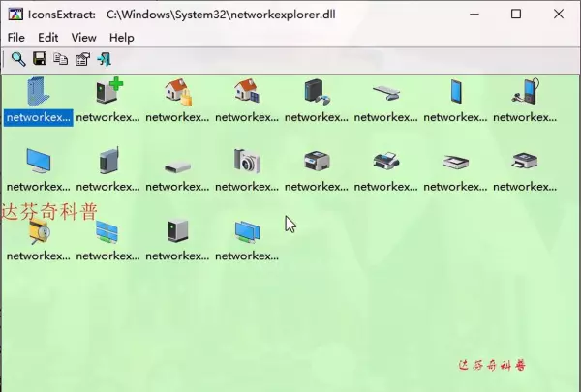The width and height of the screenshot is (581, 392).
Task: Select the fax machine printer icon
Action: (x=386, y=161)
